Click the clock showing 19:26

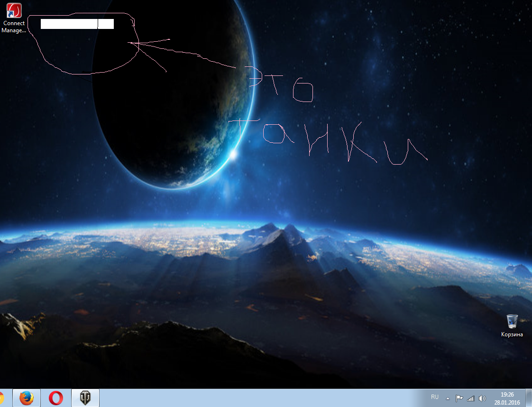click(x=507, y=394)
